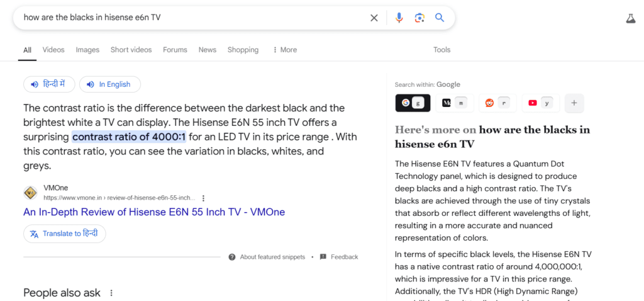The image size is (644, 301).
Task: Click the VMOne site name text
Action: (56, 188)
